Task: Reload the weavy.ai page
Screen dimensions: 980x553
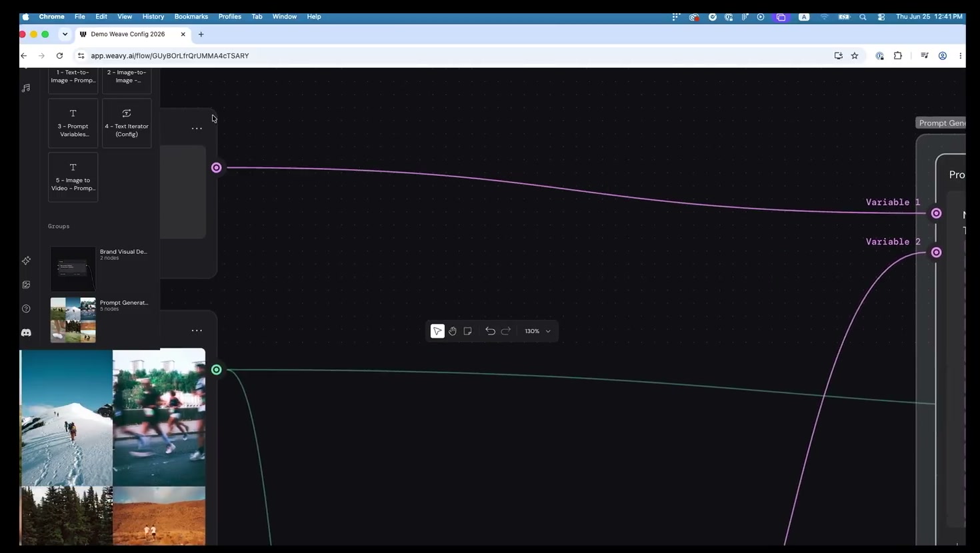Action: 59,56
